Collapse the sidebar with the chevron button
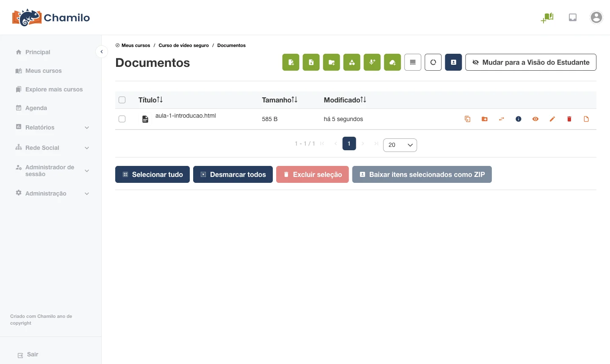 pyautogui.click(x=102, y=52)
